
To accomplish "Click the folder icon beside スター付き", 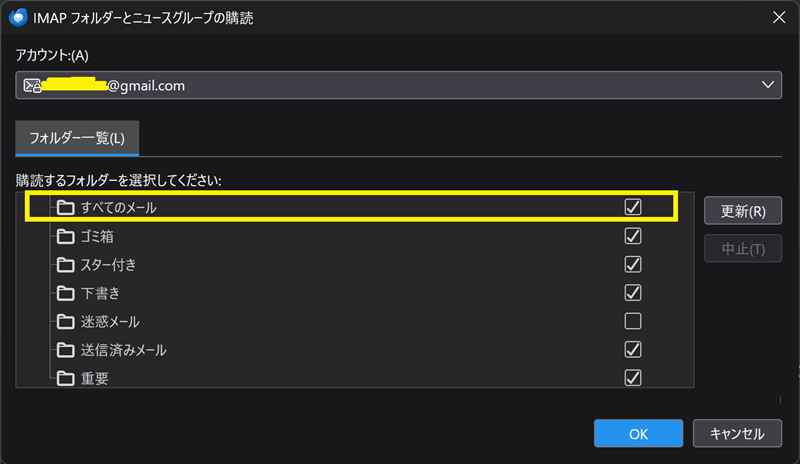I will coord(65,264).
